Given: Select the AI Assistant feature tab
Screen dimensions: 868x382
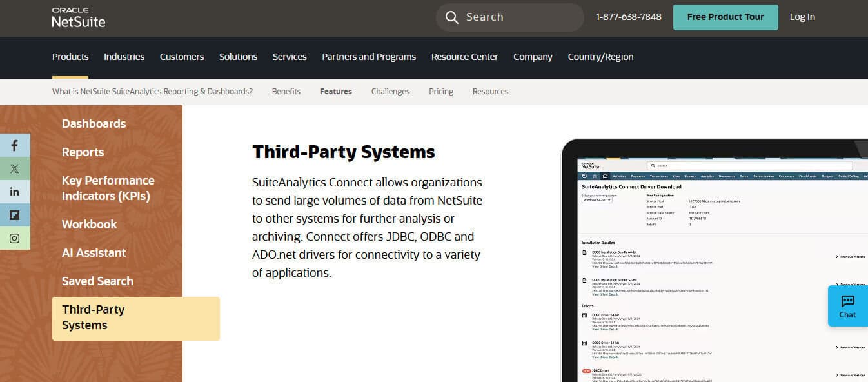Looking at the screenshot, I should point(94,252).
